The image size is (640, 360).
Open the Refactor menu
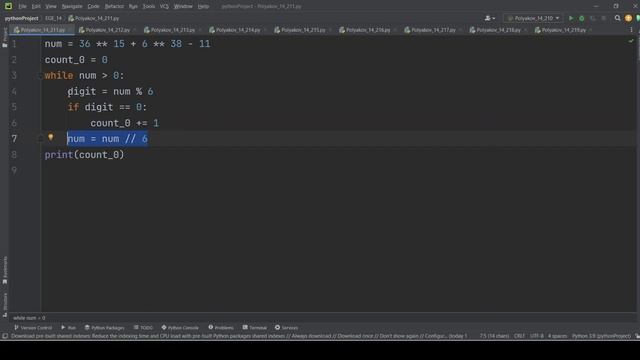point(114,7)
